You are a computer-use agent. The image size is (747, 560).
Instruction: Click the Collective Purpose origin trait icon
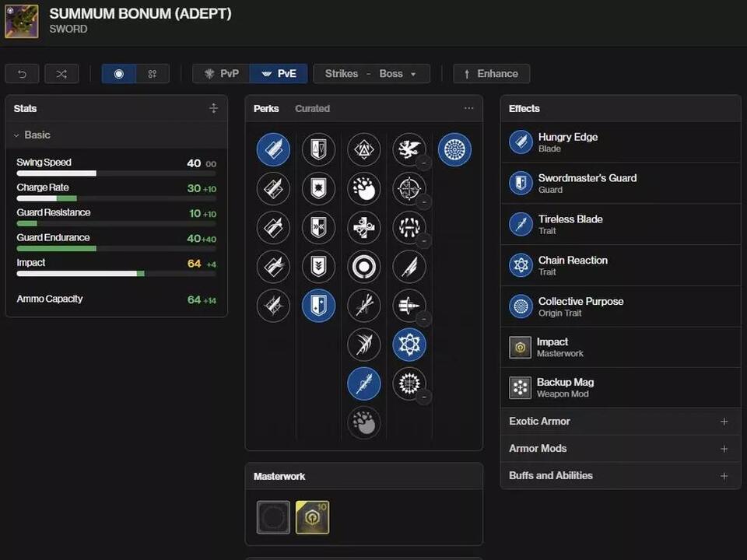tap(454, 149)
